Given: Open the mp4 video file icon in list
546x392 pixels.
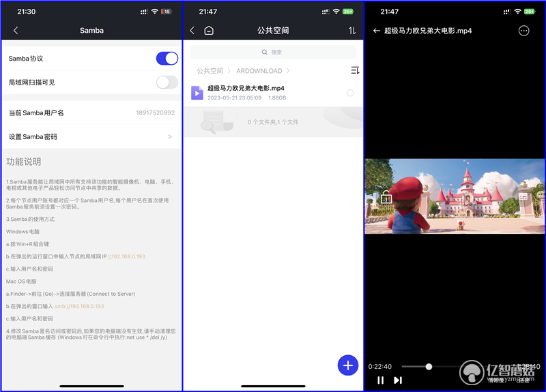Looking at the screenshot, I should 197,93.
